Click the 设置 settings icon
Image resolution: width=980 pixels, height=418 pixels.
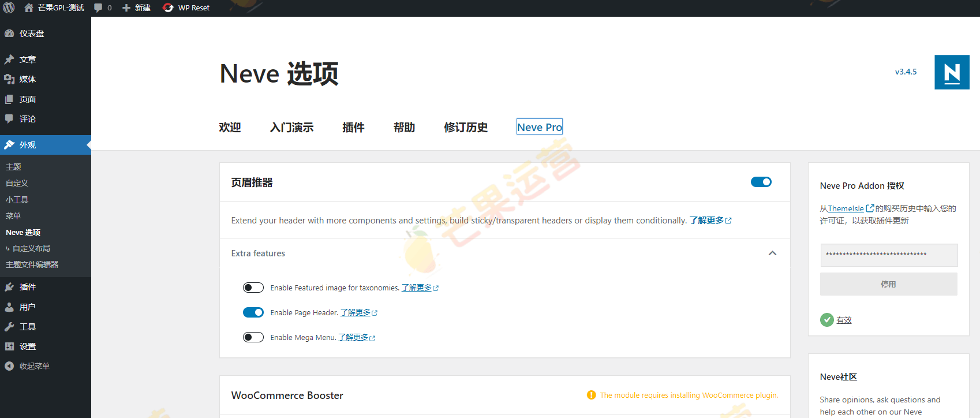[x=9, y=346]
